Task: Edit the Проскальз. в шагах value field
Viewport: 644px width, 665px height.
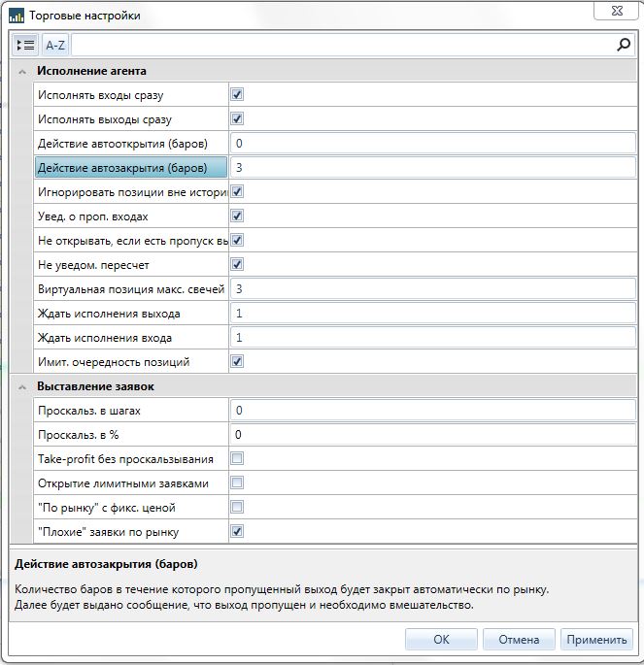Action: point(432,411)
